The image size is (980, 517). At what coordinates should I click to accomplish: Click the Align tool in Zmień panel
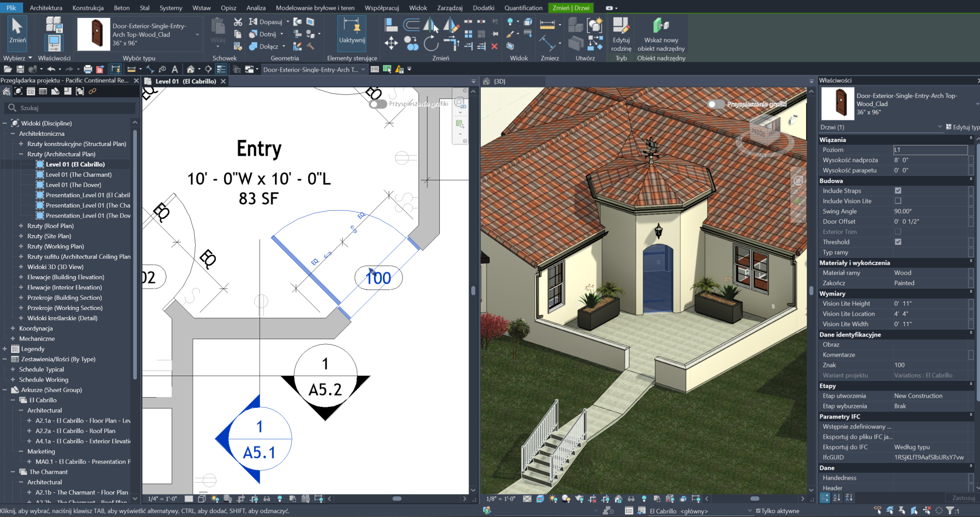(391, 25)
